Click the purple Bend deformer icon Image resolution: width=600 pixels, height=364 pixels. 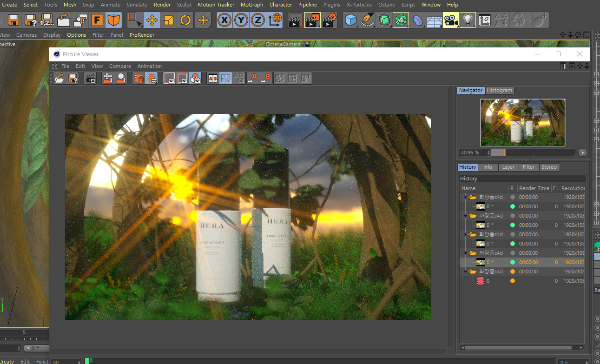418,20
